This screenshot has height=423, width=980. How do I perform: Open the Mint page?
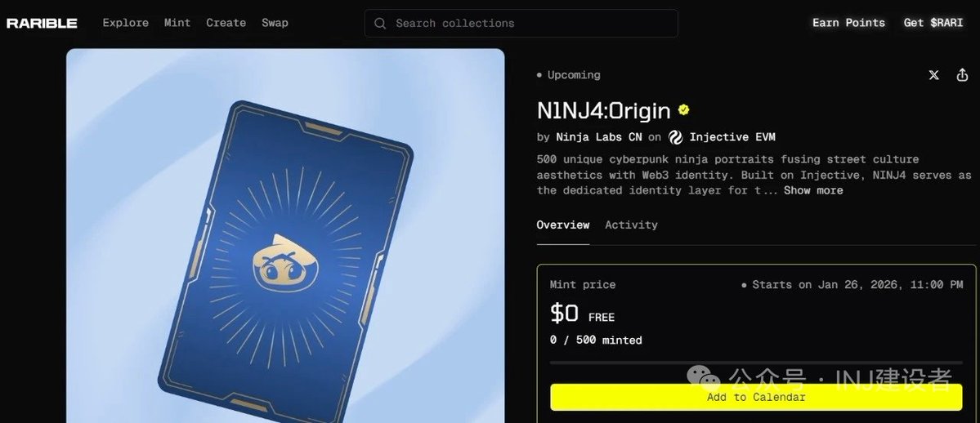tap(177, 23)
